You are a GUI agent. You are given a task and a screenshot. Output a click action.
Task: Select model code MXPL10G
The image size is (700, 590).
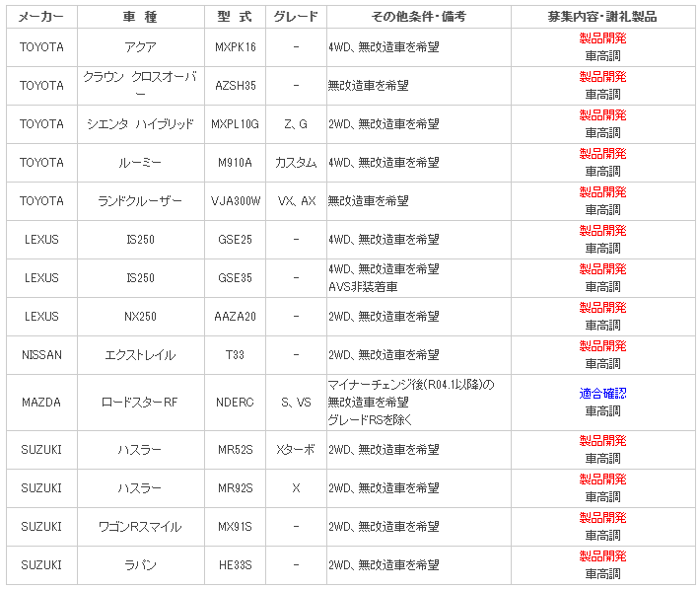click(x=236, y=124)
